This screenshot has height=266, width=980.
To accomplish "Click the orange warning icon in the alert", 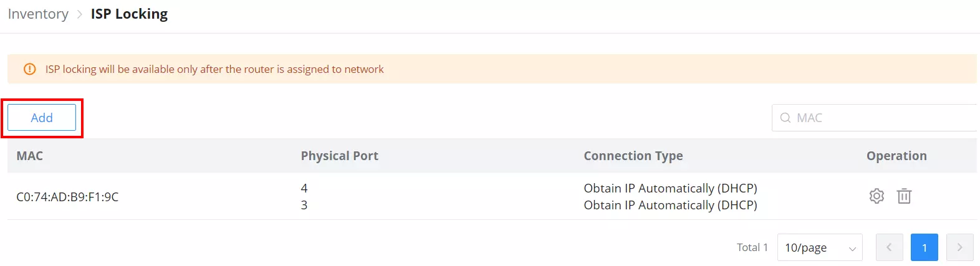I will 29,69.
